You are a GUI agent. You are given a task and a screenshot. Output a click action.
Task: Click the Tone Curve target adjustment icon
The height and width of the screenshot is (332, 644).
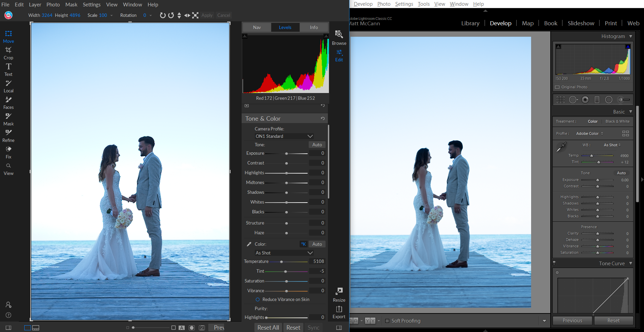(557, 272)
